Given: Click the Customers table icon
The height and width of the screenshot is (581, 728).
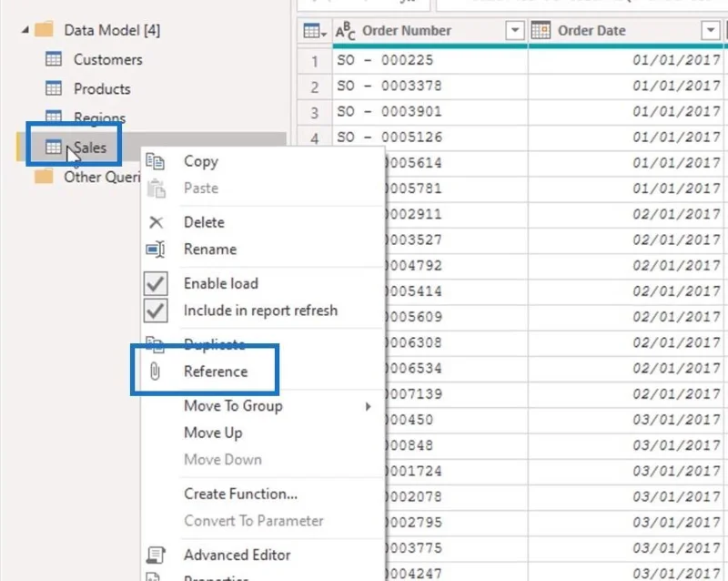Looking at the screenshot, I should (x=54, y=59).
